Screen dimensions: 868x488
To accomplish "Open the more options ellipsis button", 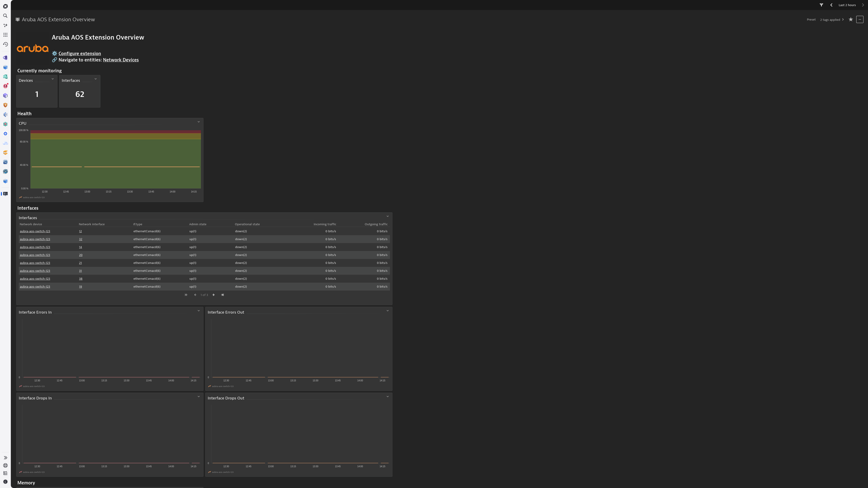I will [x=860, y=19].
